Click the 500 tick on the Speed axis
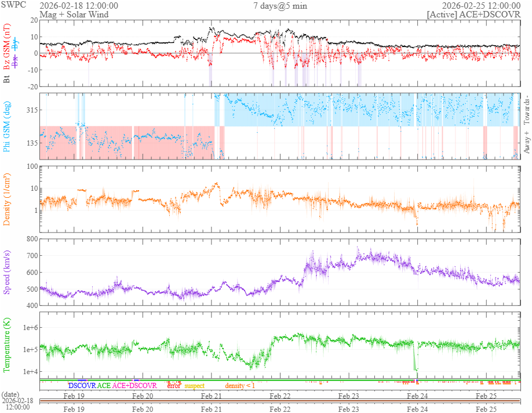Screen dimensions: 532x413 point(32,289)
